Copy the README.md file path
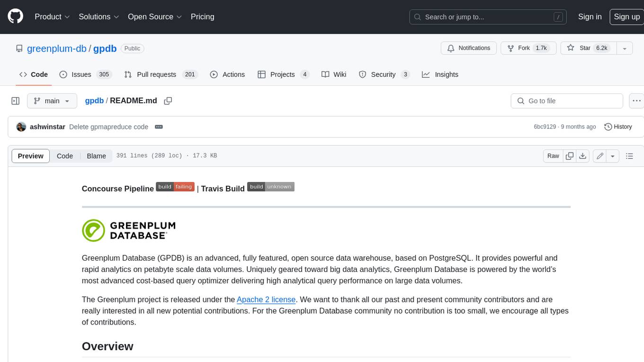The width and height of the screenshot is (644, 362). tap(168, 101)
